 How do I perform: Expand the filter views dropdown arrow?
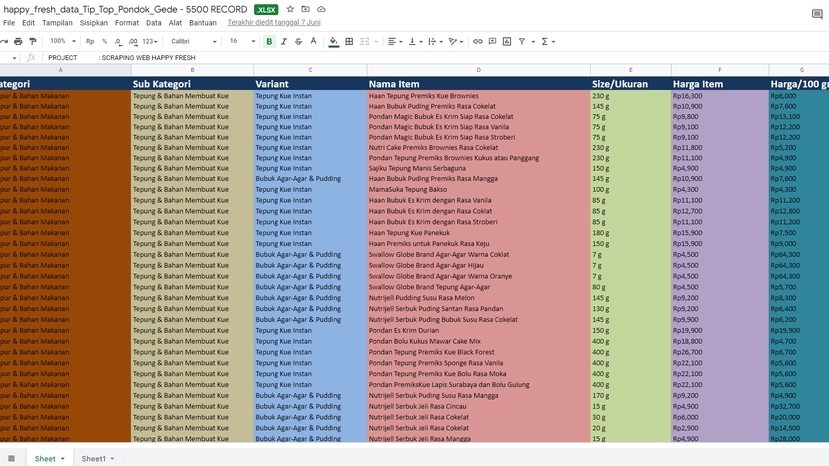(533, 41)
